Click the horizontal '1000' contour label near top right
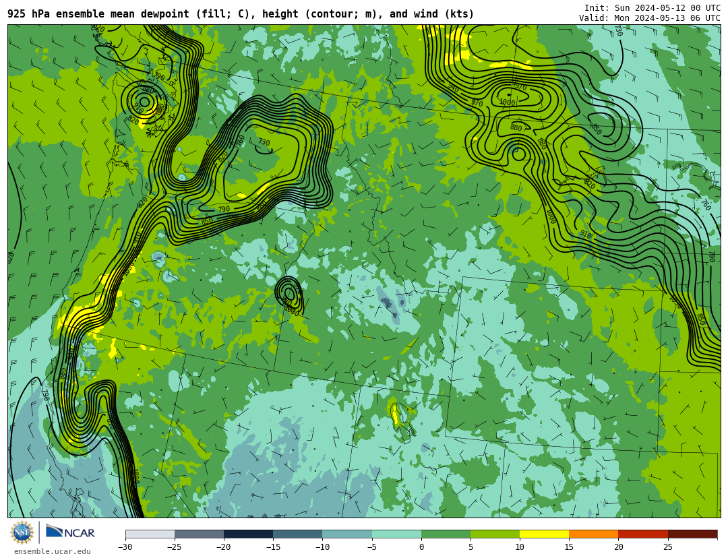The width and height of the screenshot is (728, 560). click(507, 102)
